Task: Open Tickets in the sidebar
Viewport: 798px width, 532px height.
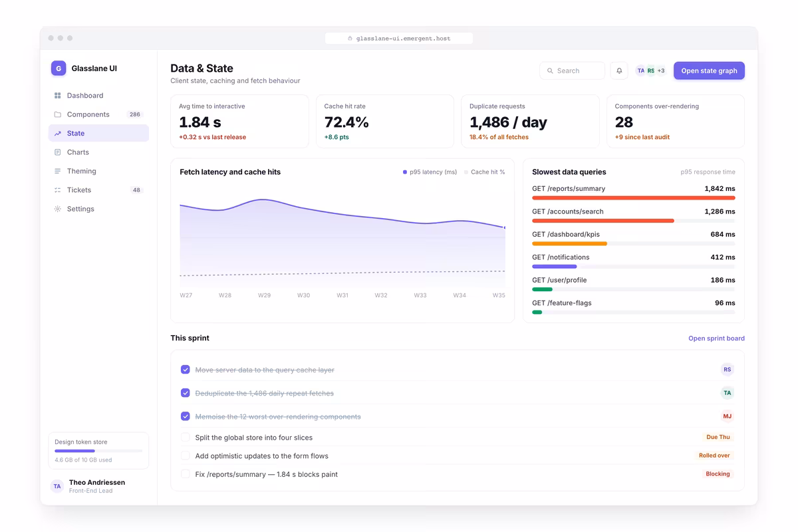Action: (98, 190)
